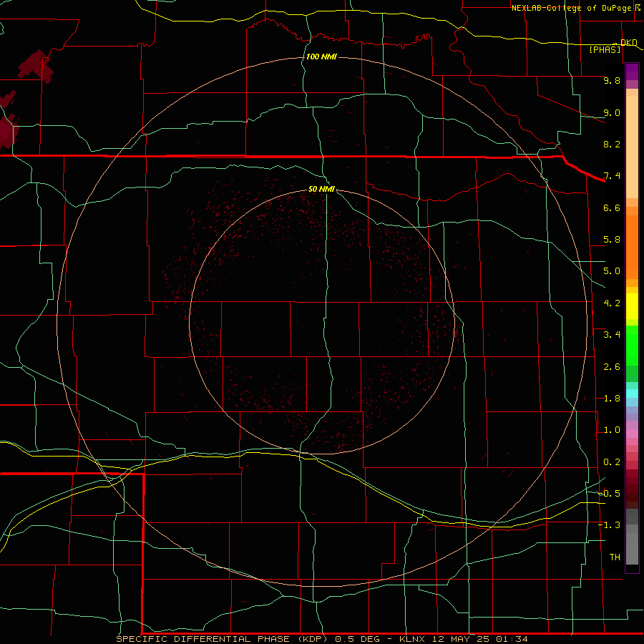Select the (KDP) text in the caption
Screen dimensions: 644x644
(x=313, y=639)
